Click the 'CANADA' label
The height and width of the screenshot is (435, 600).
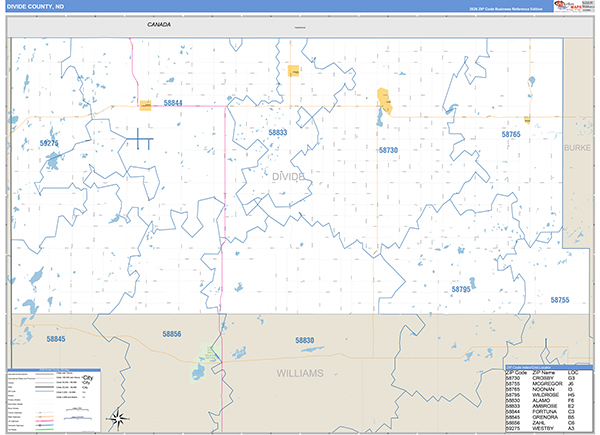[x=159, y=24]
